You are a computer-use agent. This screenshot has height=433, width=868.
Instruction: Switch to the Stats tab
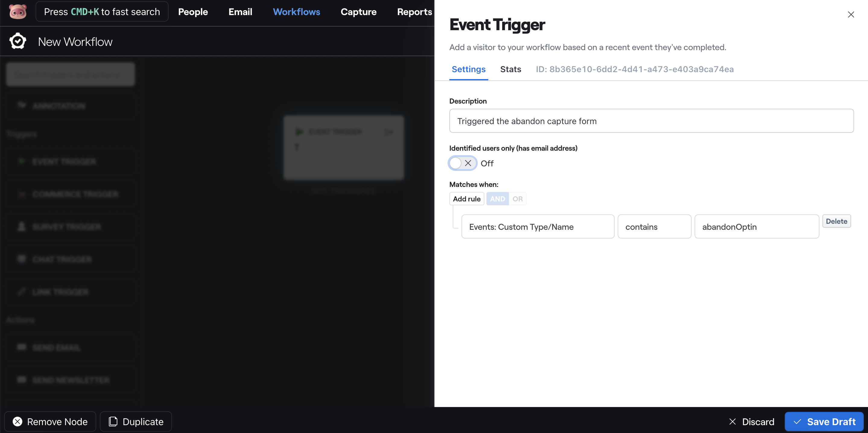[510, 69]
